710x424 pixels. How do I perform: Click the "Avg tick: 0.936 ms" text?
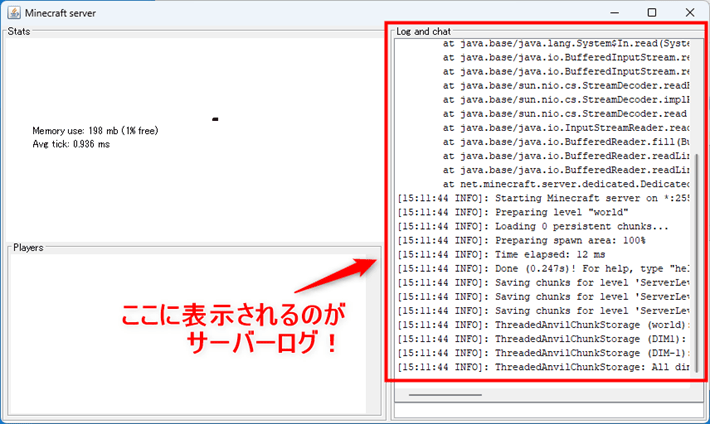point(71,144)
